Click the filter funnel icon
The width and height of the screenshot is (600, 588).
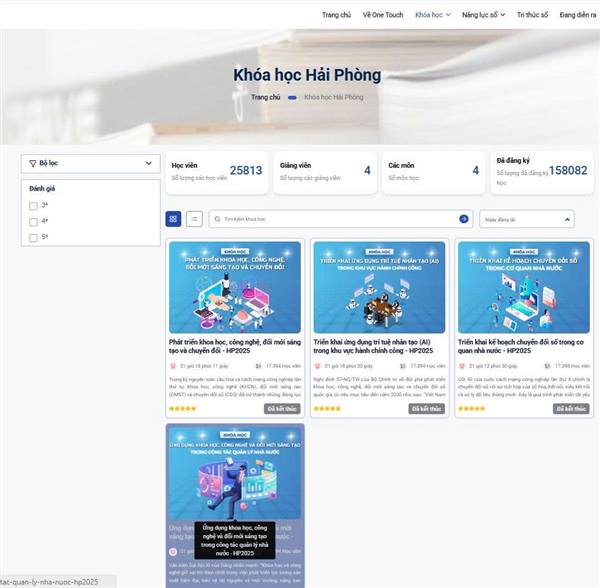pyautogui.click(x=33, y=163)
